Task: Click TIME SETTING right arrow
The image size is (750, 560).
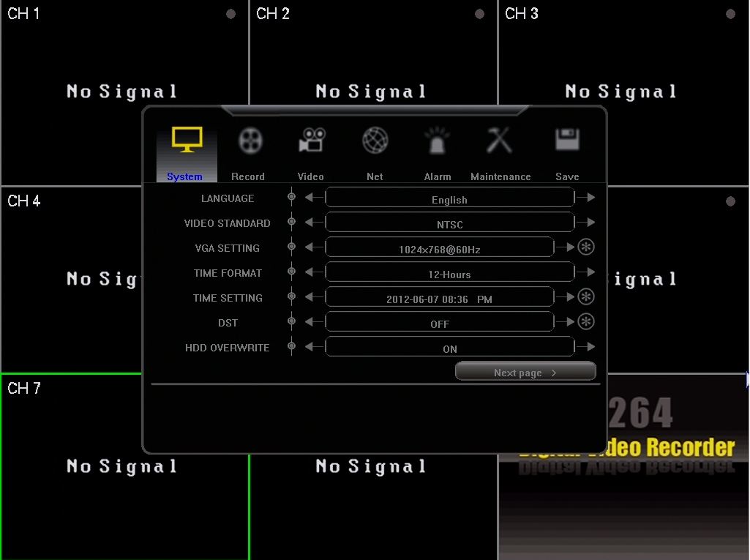Action: point(566,296)
